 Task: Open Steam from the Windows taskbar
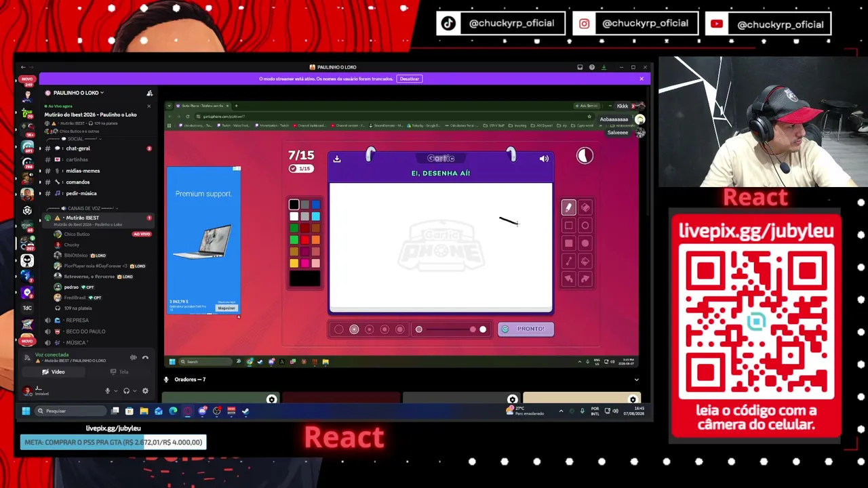tap(245, 411)
